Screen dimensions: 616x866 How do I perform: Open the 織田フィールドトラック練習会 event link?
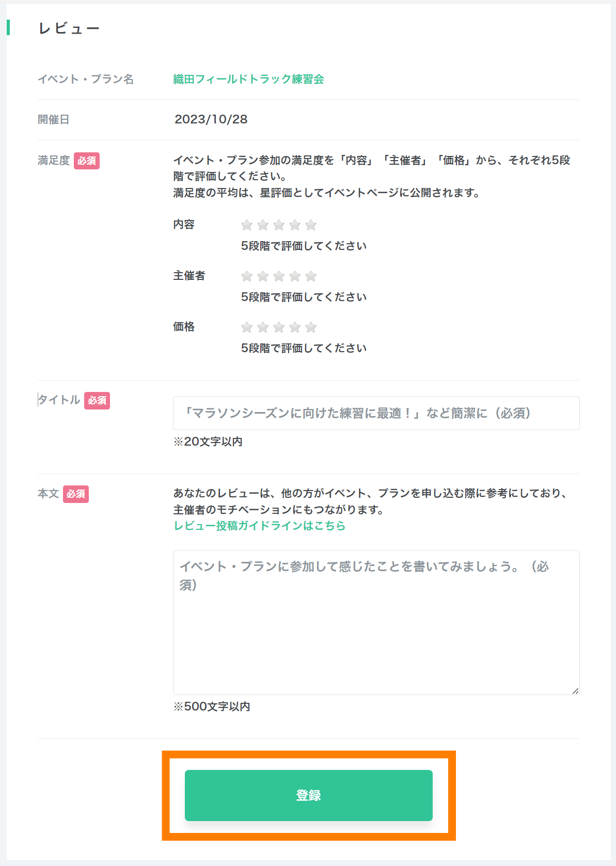pos(248,79)
